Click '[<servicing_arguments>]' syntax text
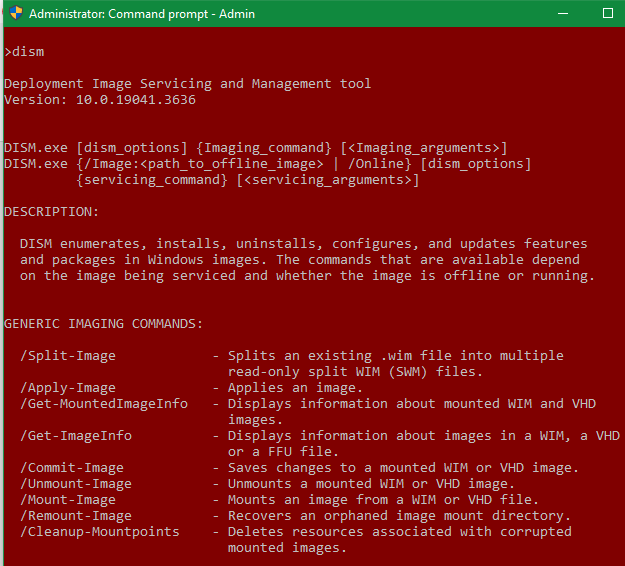Screen dimensions: 625x566 point(328,180)
